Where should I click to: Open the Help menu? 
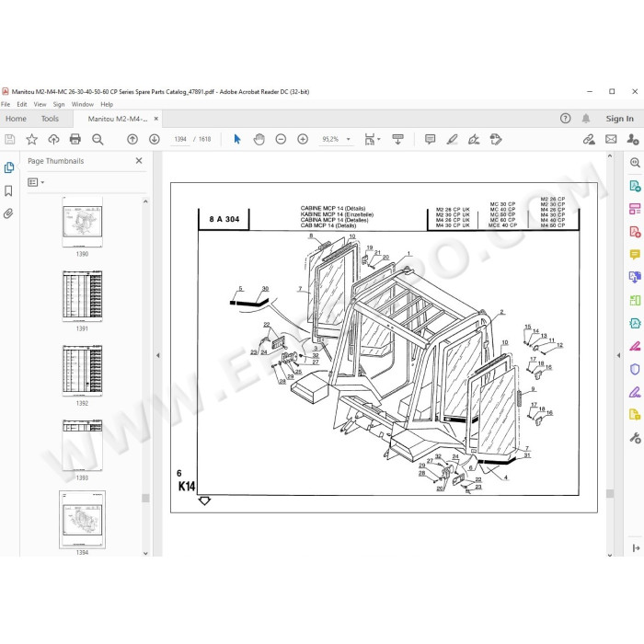pyautogui.click(x=107, y=104)
